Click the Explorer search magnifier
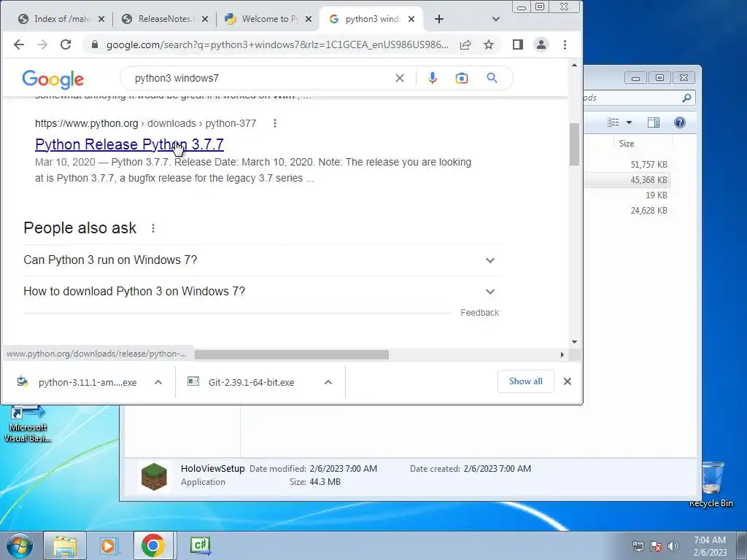The height and width of the screenshot is (560, 747). 686,98
